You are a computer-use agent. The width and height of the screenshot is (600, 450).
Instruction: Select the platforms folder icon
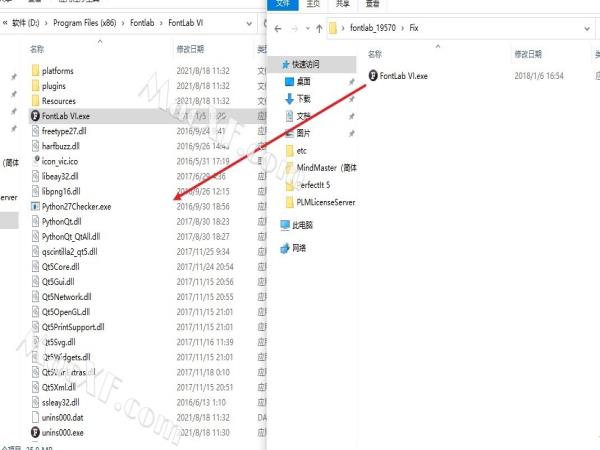click(36, 71)
